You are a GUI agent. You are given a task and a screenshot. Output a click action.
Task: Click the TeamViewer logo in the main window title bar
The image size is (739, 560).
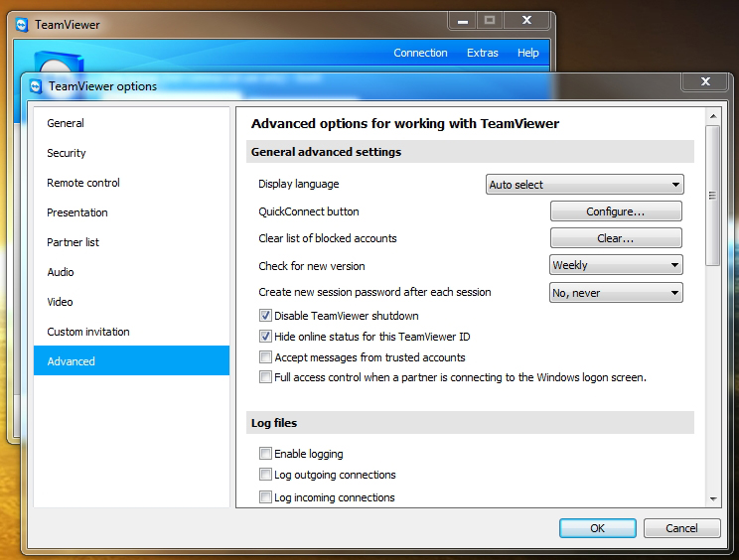coord(22,25)
